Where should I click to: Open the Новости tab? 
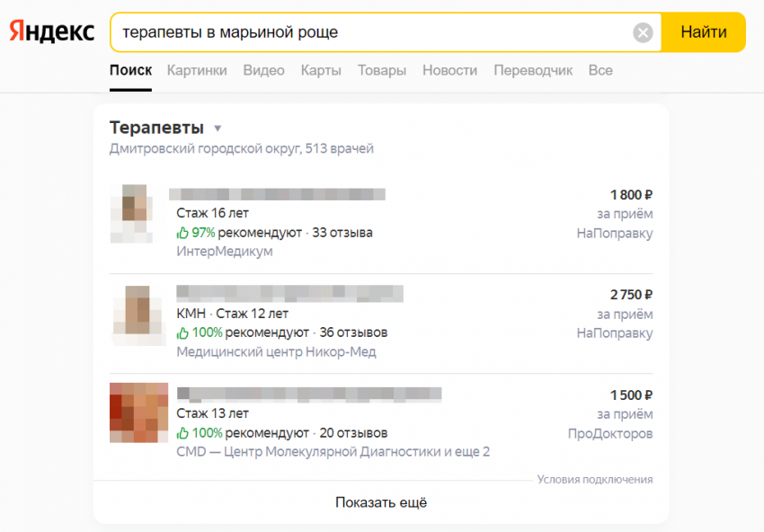(x=449, y=70)
